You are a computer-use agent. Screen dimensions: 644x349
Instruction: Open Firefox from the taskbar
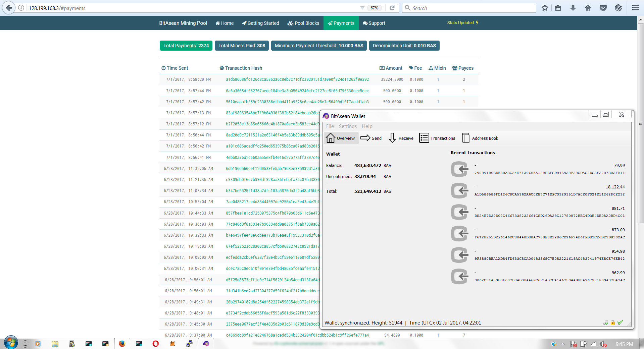(122, 344)
